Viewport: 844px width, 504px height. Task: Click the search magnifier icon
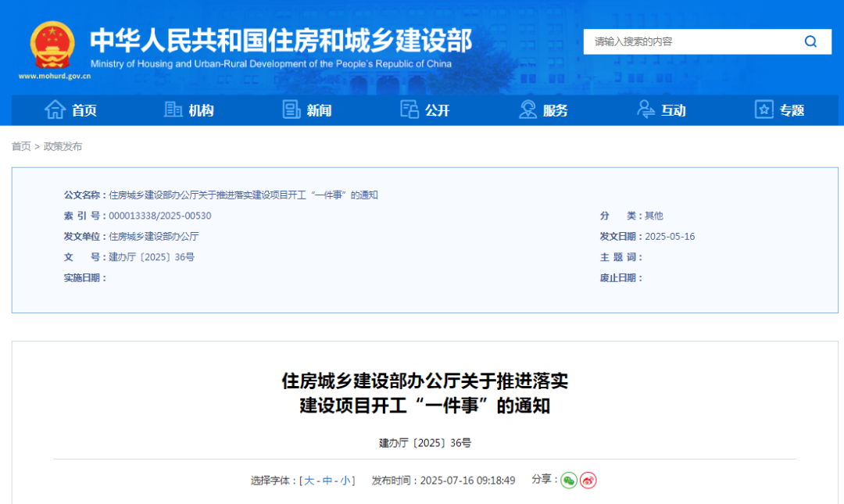810,41
